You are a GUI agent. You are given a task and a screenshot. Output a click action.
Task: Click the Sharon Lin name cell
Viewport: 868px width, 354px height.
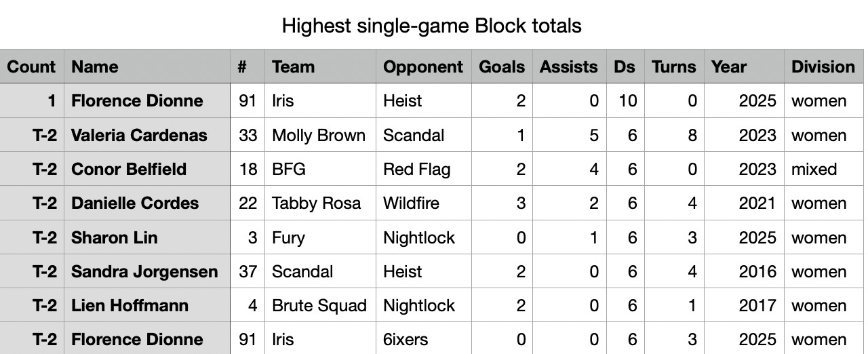click(x=147, y=237)
